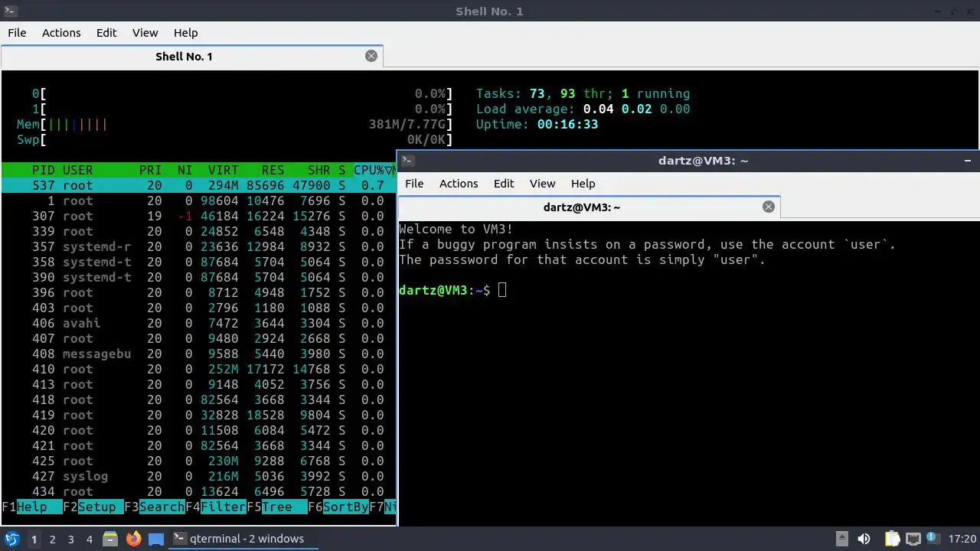
Task: Open the wired network tray icon
Action: pos(913,539)
